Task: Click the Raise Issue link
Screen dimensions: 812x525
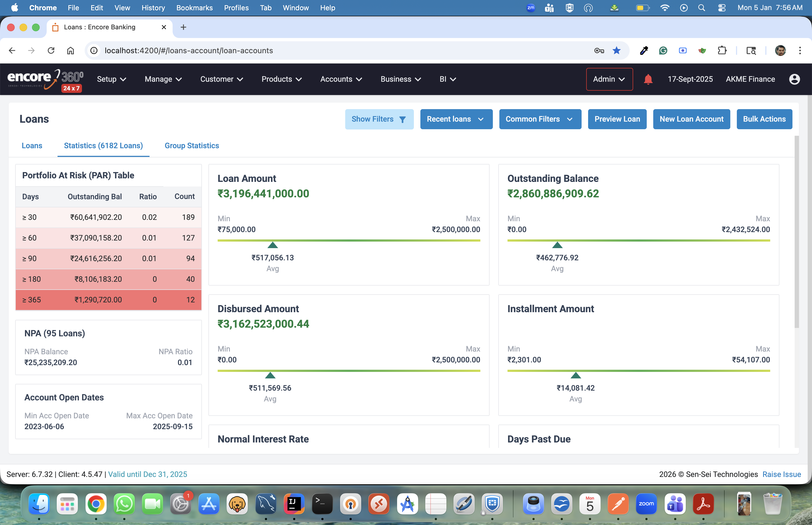Action: [781, 474]
